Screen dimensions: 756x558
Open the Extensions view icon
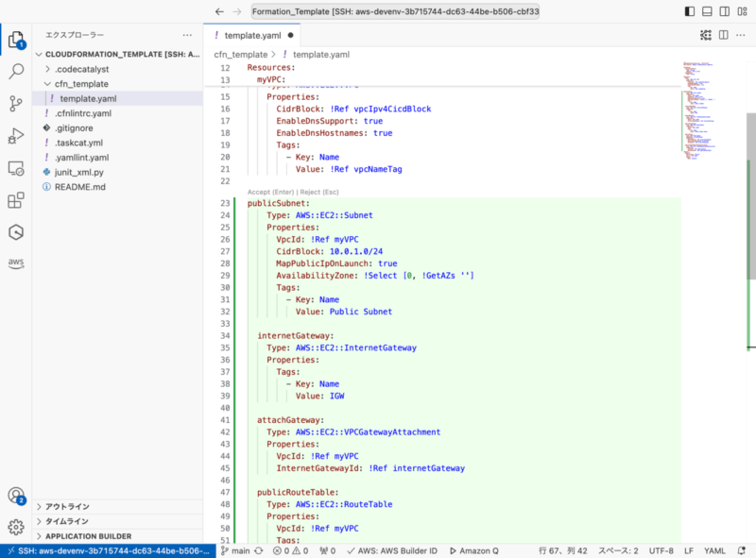pos(16,200)
